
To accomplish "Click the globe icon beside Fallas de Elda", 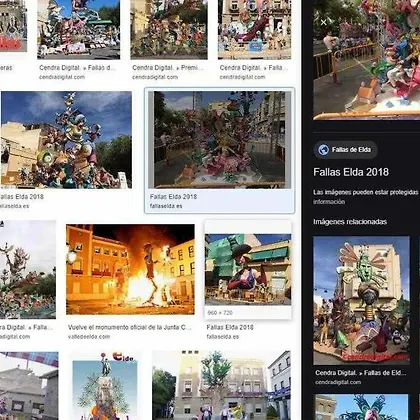I will click(x=323, y=150).
